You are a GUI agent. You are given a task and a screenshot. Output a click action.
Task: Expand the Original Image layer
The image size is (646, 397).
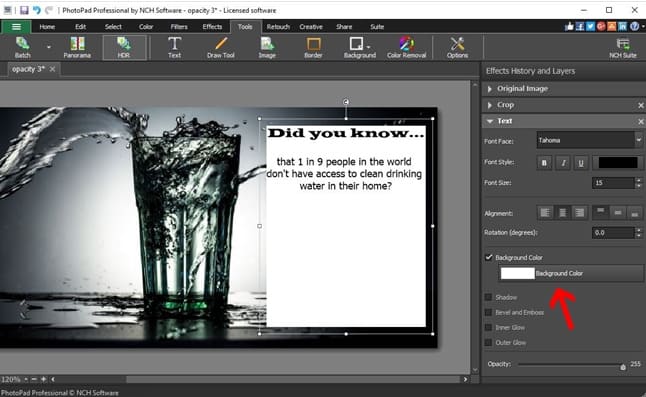click(x=489, y=89)
